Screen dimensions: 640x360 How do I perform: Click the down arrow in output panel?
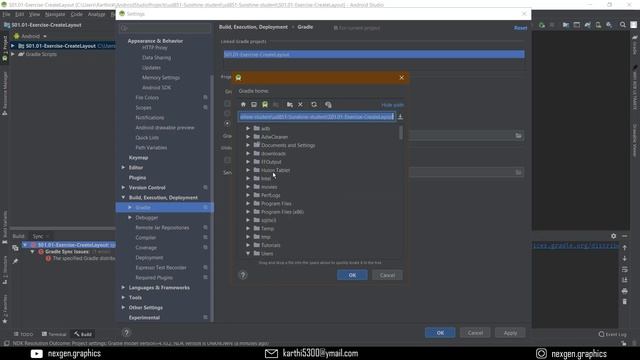point(624,259)
